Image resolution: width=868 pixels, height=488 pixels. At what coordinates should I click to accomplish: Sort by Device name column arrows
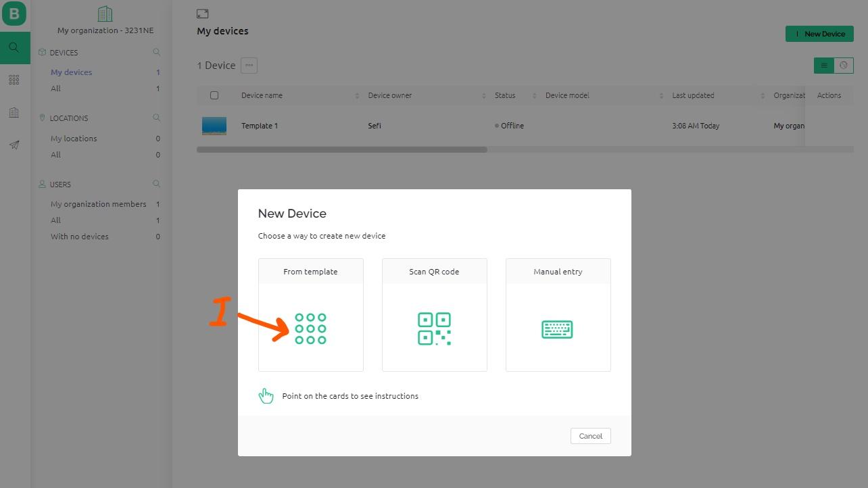(x=357, y=96)
